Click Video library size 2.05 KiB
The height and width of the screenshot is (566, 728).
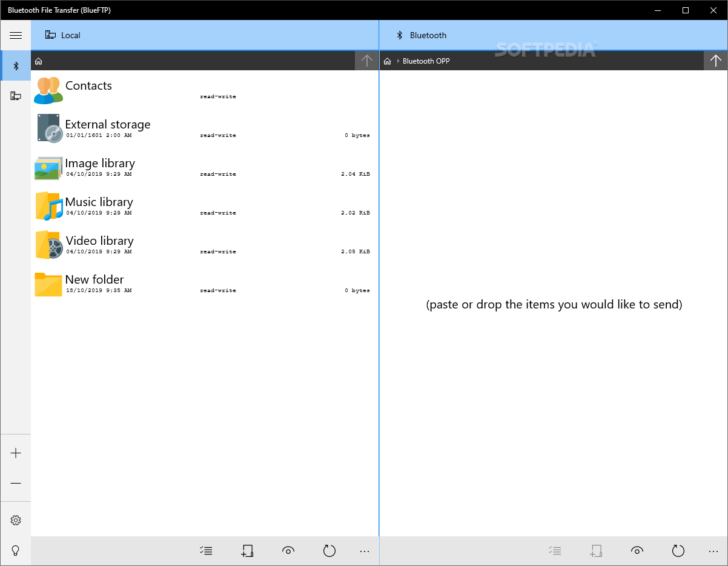point(356,251)
